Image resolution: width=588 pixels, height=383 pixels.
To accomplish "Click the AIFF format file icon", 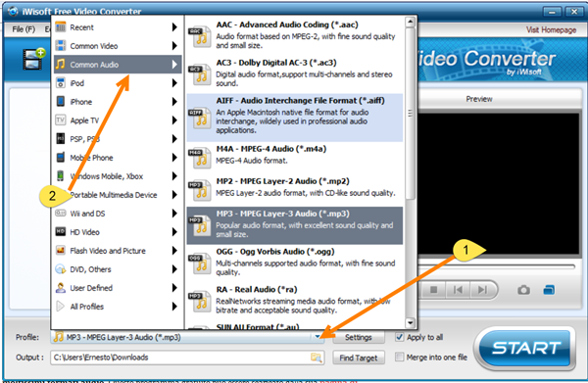I will [200, 118].
